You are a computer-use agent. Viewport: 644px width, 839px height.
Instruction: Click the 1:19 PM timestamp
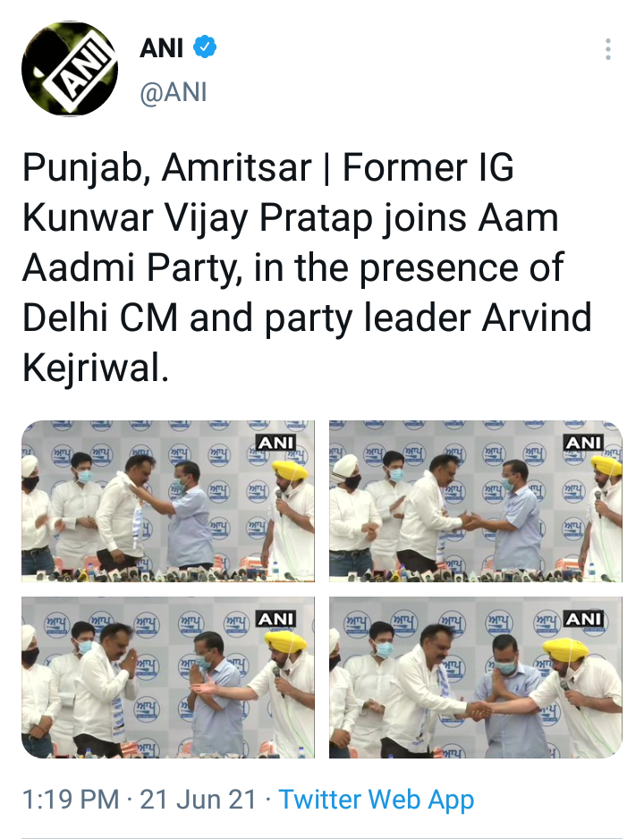coord(71,800)
